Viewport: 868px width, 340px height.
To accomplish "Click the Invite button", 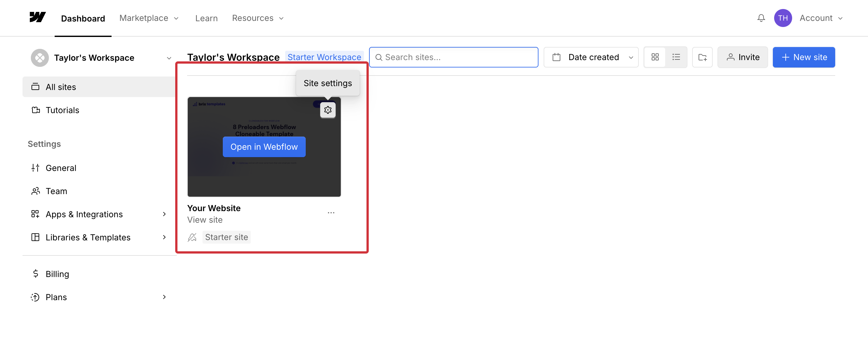I will point(742,57).
